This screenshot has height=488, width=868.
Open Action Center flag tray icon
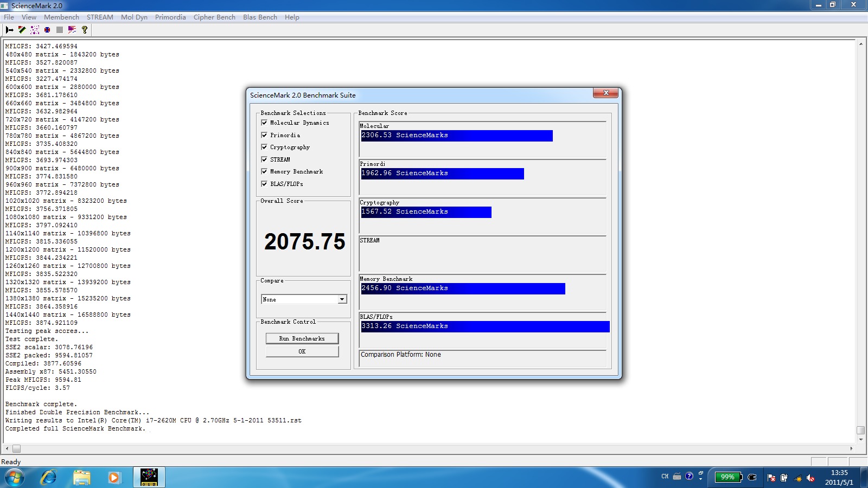tap(771, 478)
